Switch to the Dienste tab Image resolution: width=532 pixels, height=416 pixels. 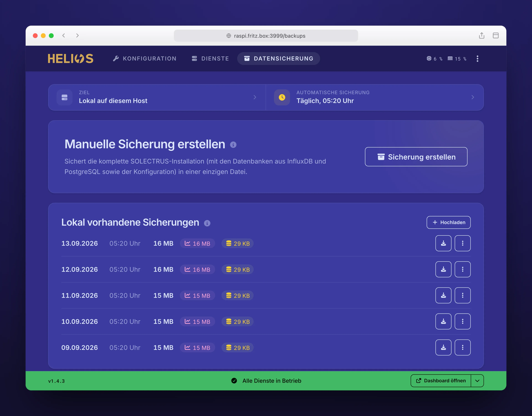(x=210, y=58)
